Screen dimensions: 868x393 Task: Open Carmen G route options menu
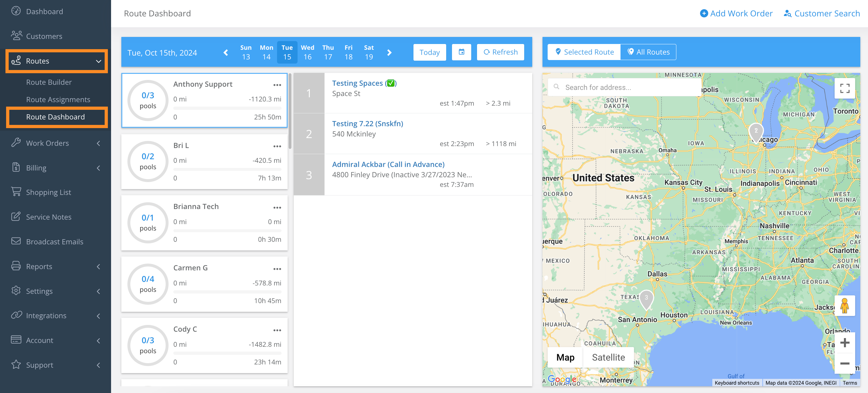[277, 269]
